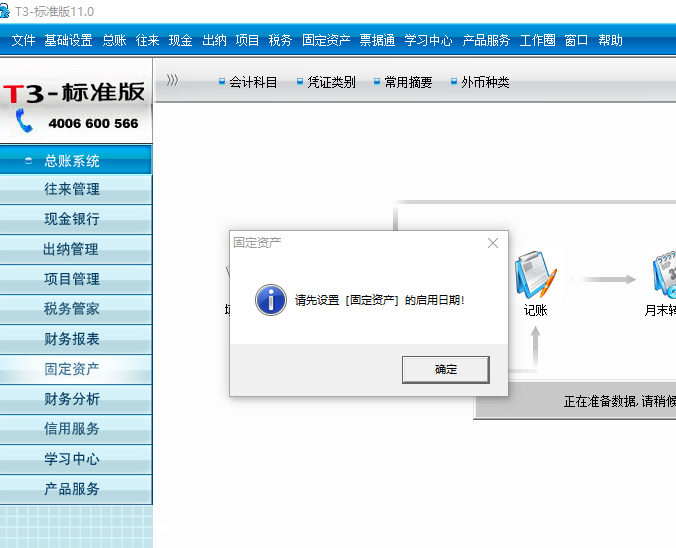The image size is (676, 548).
Task: Click the 记账 notebook icon
Action: (536, 275)
